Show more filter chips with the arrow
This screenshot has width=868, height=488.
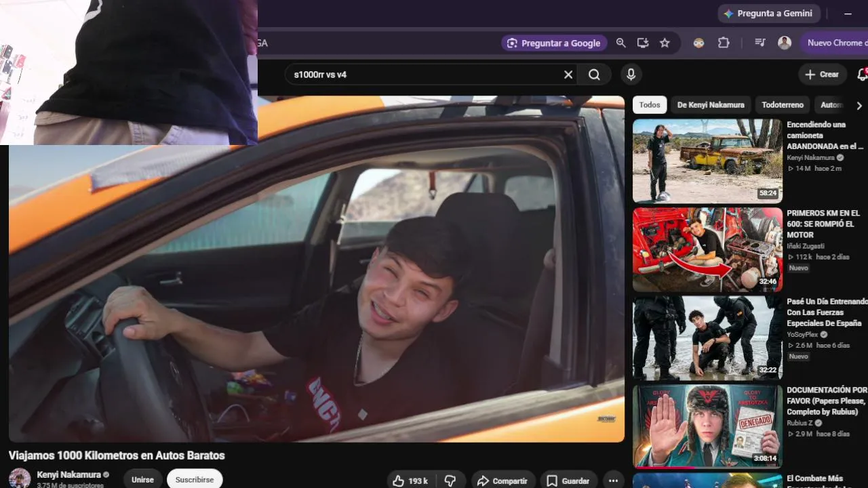point(859,105)
